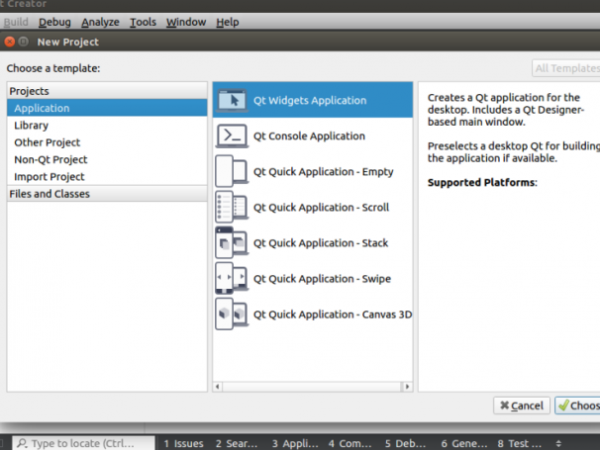Open the All Templates dropdown
600x450 pixels.
click(565, 68)
